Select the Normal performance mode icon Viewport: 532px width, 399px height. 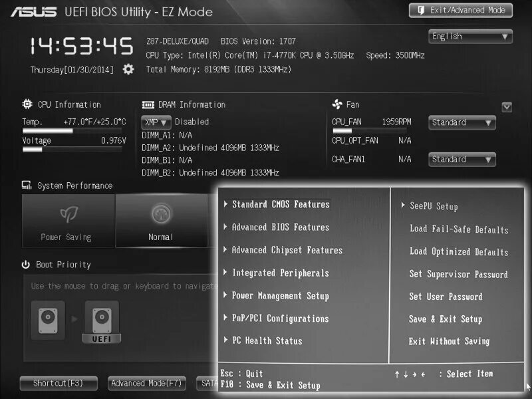coord(161,213)
